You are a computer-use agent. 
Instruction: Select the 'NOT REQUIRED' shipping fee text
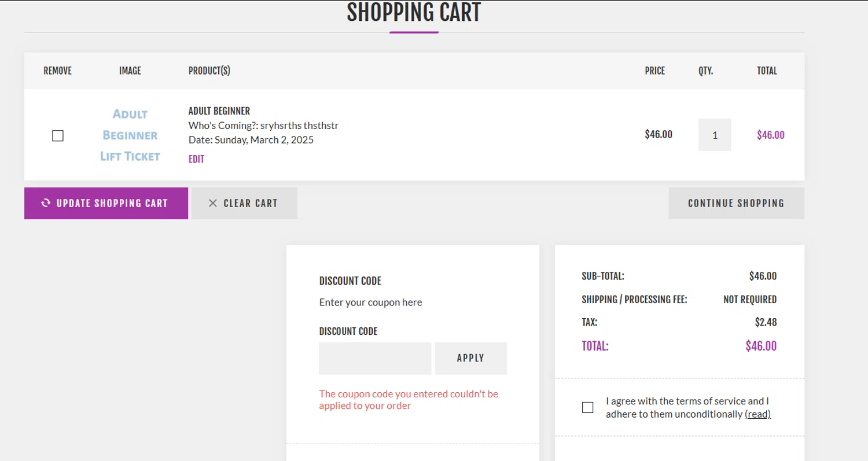pyautogui.click(x=750, y=300)
